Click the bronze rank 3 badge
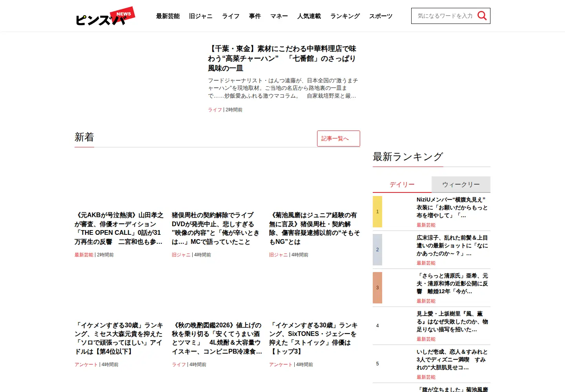This screenshot has height=392, width=565. (377, 288)
